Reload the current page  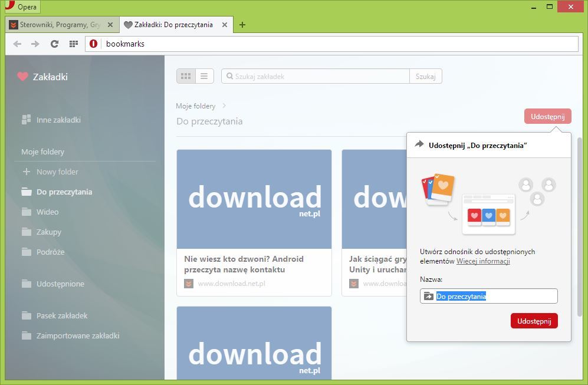tap(54, 44)
